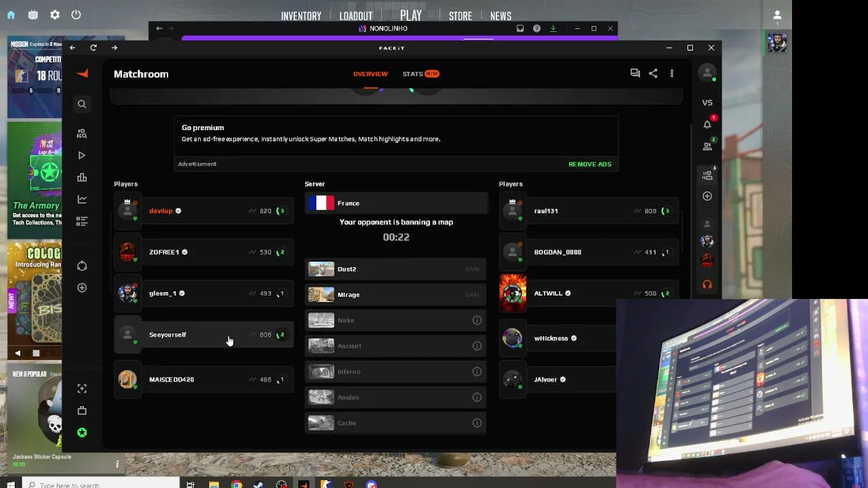Click the add plus circle in right sidebar
The height and width of the screenshot is (488, 868).
707,196
